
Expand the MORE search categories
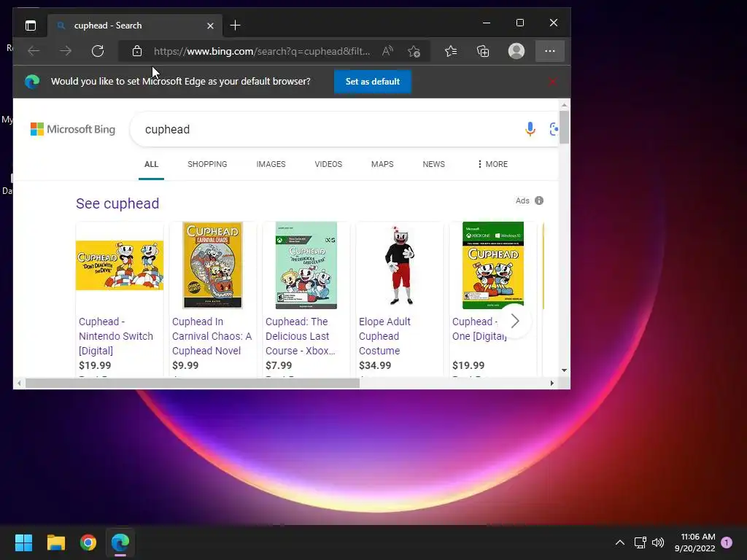[x=492, y=164]
